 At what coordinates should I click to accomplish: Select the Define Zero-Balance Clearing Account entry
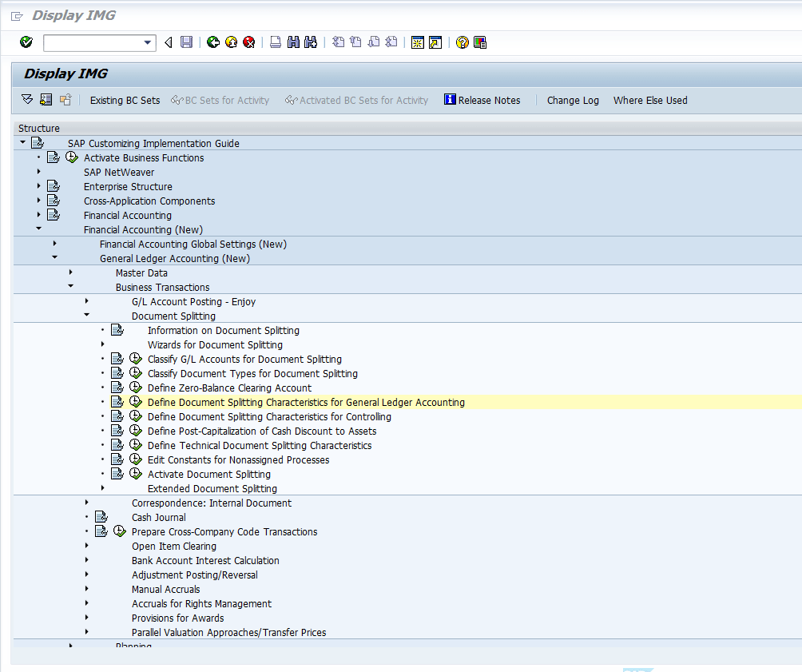(x=228, y=388)
